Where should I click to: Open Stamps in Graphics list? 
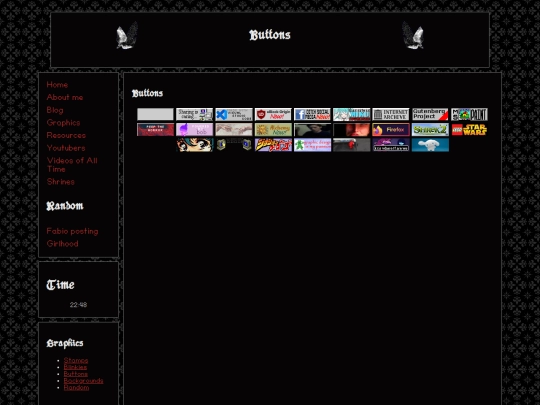[76, 360]
